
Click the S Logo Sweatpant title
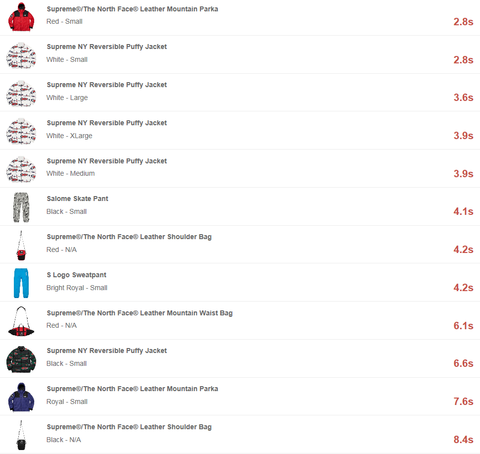(76, 275)
